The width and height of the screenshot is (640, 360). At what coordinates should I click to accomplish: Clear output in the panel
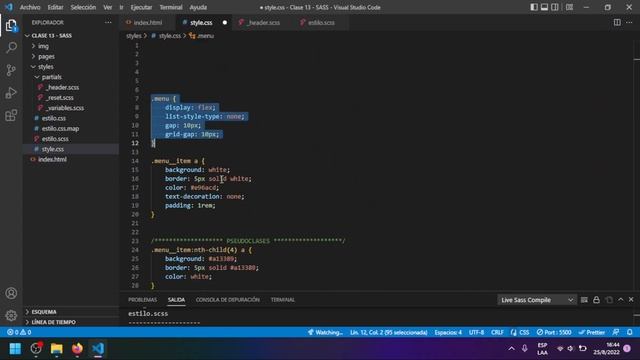point(584,300)
